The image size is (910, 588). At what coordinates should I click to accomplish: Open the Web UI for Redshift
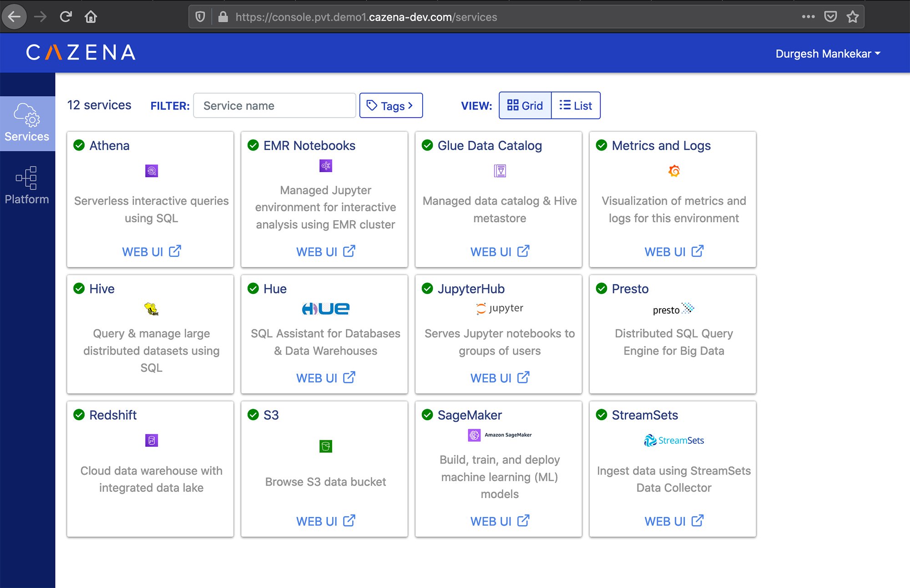point(150,521)
